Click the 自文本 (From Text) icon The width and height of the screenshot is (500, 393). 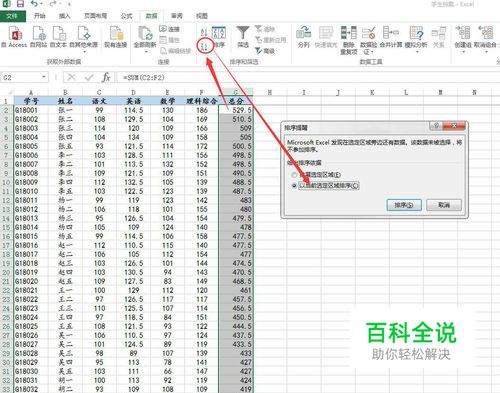tap(59, 34)
